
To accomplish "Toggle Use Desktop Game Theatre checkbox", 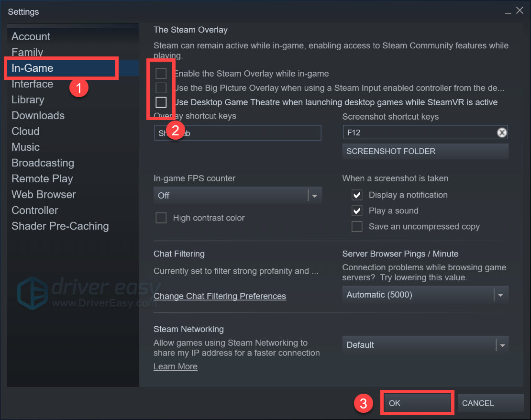I will [x=161, y=102].
